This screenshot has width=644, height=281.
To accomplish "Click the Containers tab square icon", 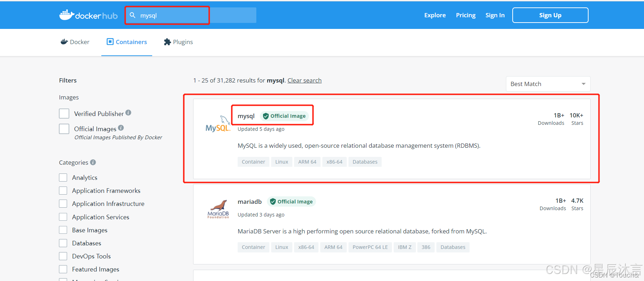I will pos(110,42).
